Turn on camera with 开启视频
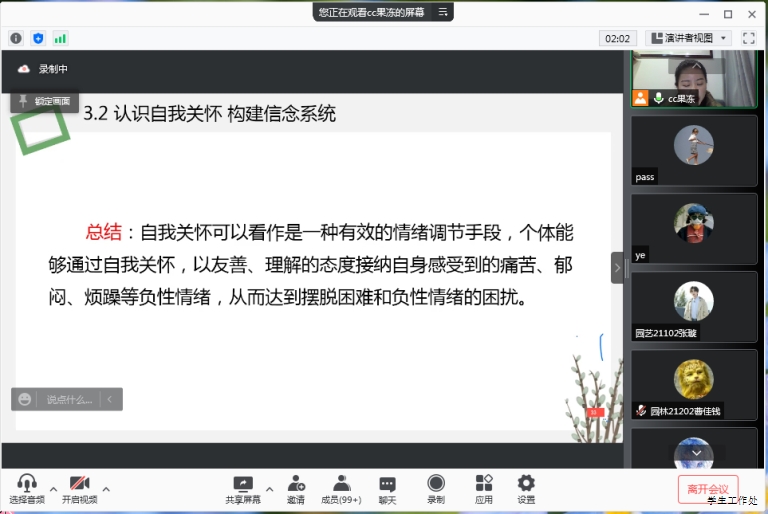 click(x=80, y=489)
